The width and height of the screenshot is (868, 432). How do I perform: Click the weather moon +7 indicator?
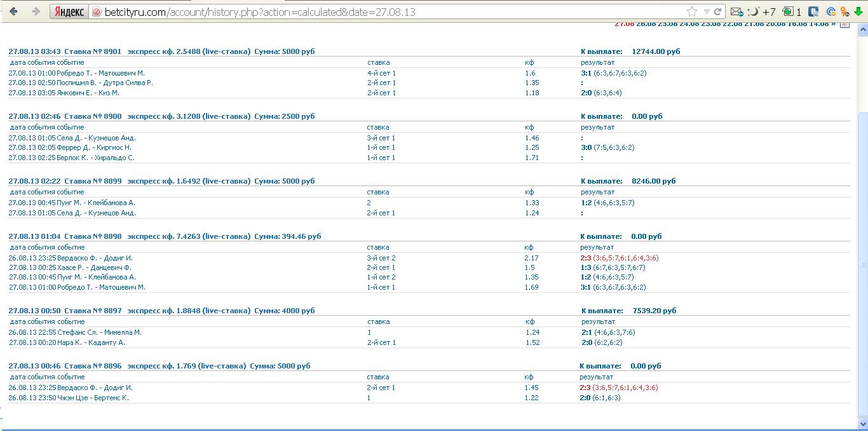coord(761,11)
